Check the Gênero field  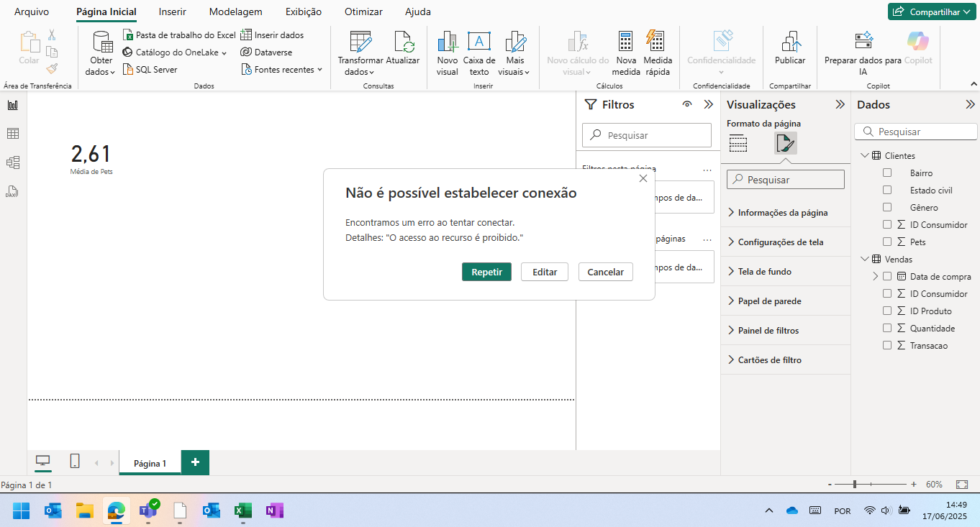(887, 207)
